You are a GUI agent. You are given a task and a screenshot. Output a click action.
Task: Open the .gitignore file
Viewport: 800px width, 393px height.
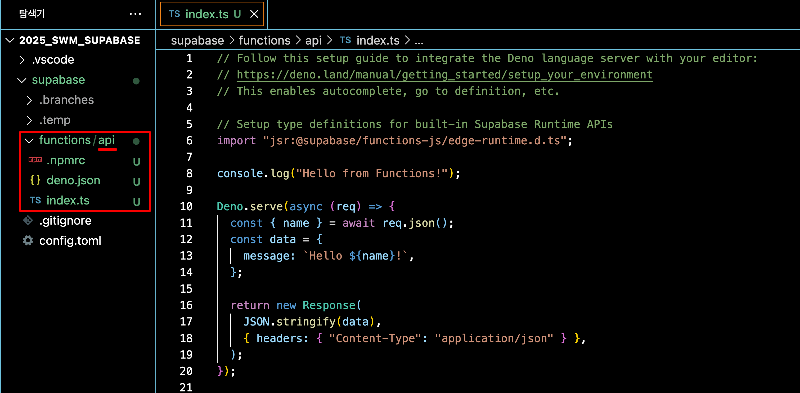[x=65, y=221]
